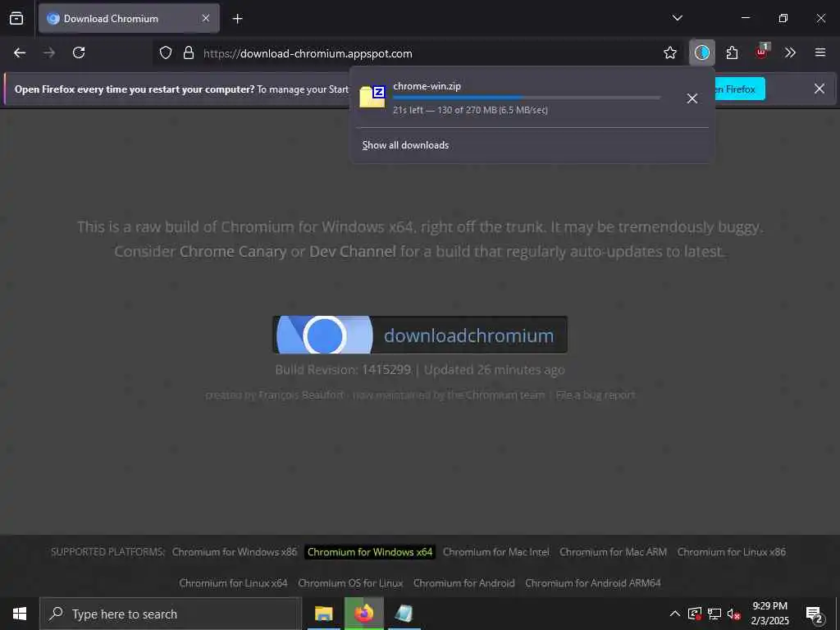Screen dimensions: 840x630
Task: Click Firefox icon in taskbar
Action: [363, 614]
